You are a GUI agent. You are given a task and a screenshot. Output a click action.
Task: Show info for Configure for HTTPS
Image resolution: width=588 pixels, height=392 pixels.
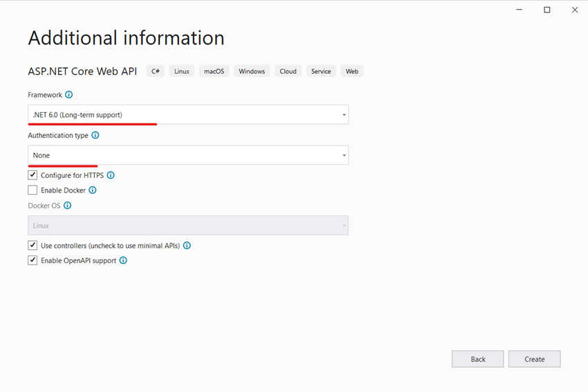pos(111,175)
